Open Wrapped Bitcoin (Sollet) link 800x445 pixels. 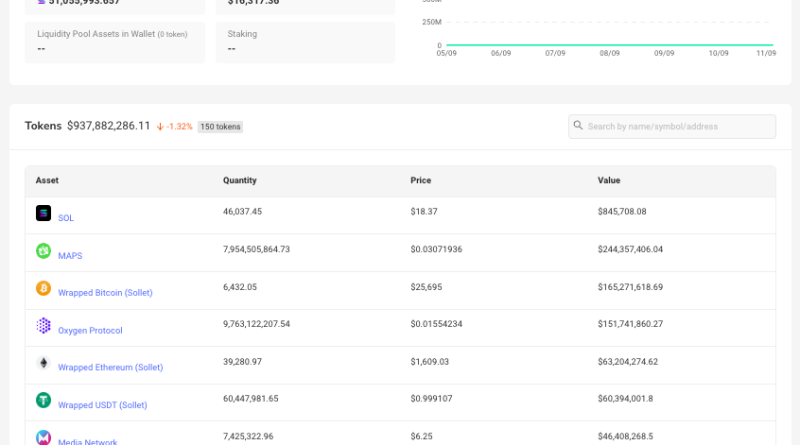point(105,293)
